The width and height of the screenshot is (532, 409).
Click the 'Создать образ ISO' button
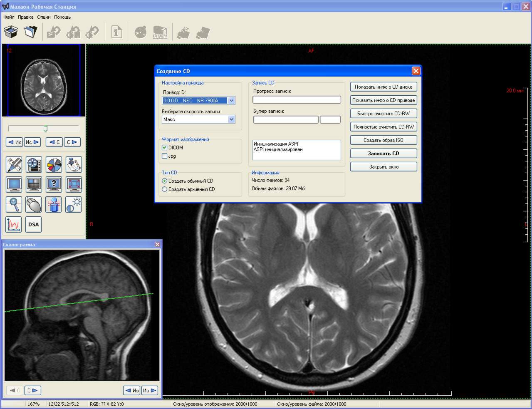click(x=383, y=140)
